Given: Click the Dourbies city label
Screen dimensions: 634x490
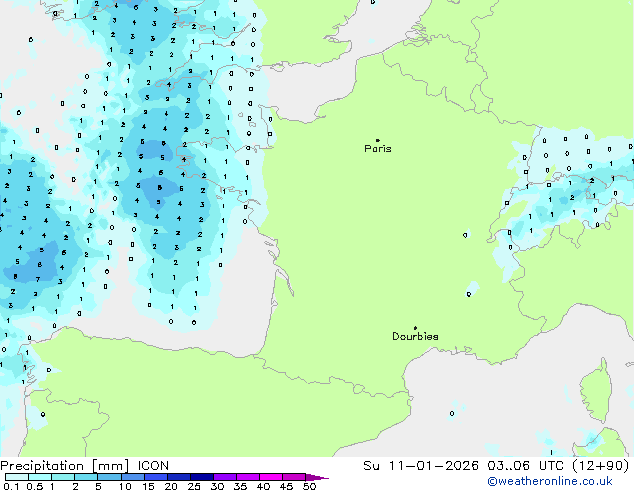Looking at the screenshot, I should coord(415,336).
